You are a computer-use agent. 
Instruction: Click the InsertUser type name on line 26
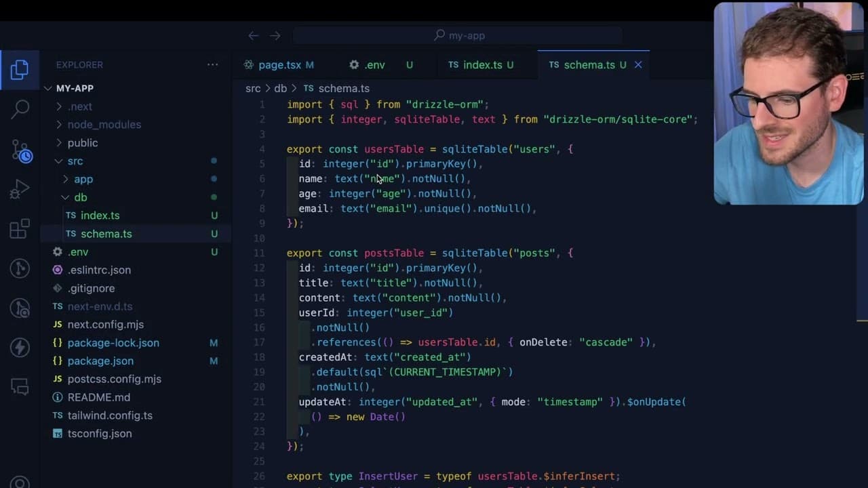(388, 476)
